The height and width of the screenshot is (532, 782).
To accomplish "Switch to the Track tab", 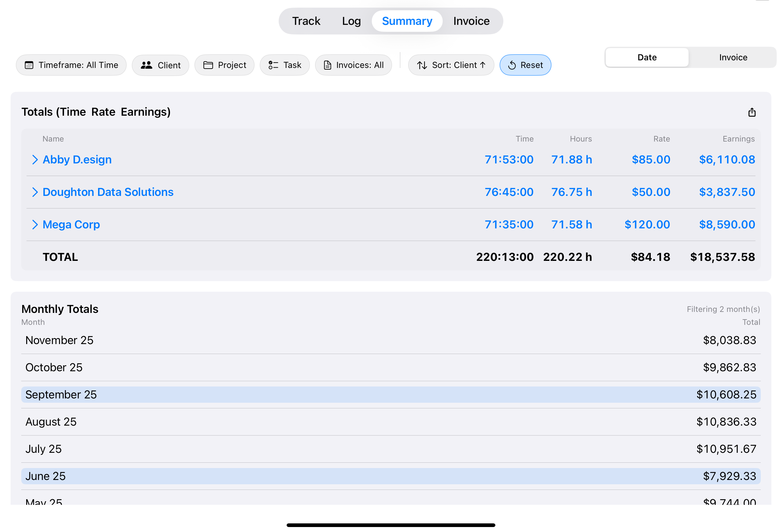I will click(x=306, y=21).
